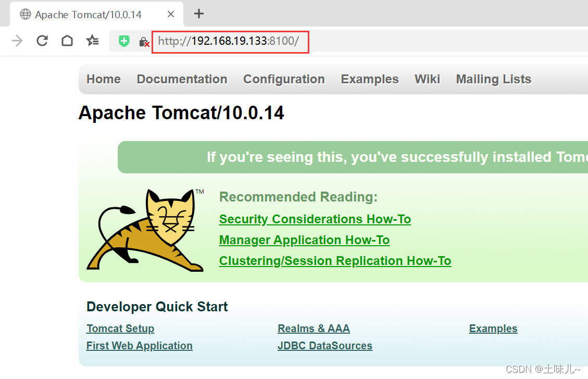Open the Realms & AAA link
This screenshot has height=379, width=588.
tap(314, 329)
